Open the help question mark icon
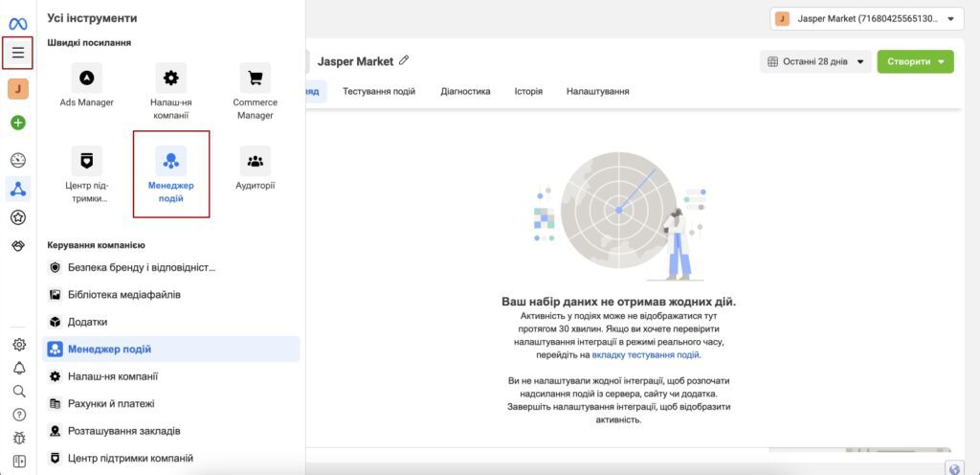This screenshot has width=980, height=475. pos(19,415)
